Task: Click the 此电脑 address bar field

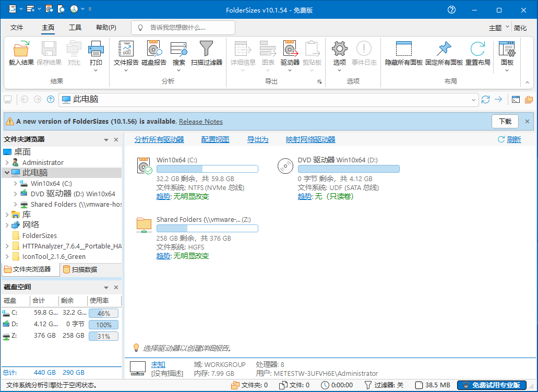Action: (x=268, y=100)
